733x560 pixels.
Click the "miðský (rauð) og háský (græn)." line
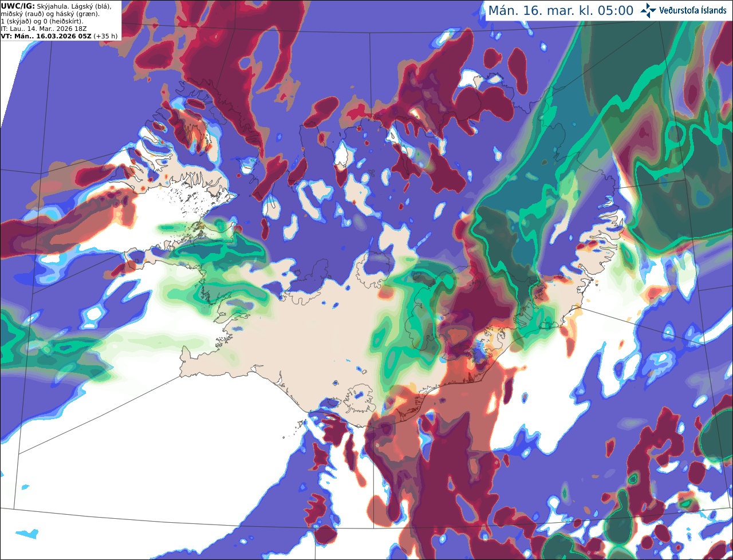click(x=49, y=14)
